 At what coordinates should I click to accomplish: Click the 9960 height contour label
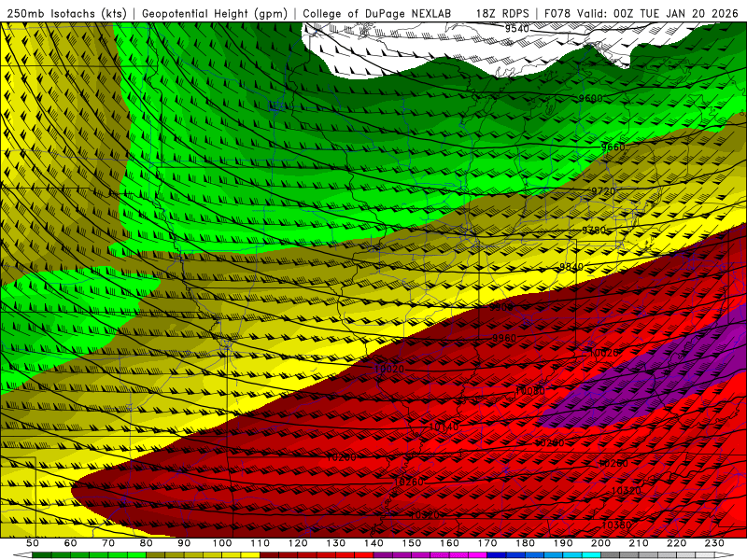coord(504,338)
